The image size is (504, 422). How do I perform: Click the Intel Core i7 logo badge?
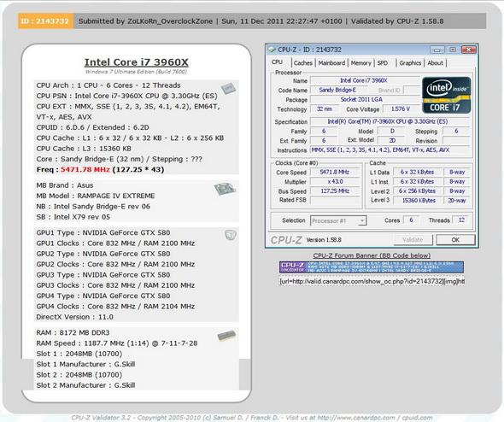tap(446, 95)
